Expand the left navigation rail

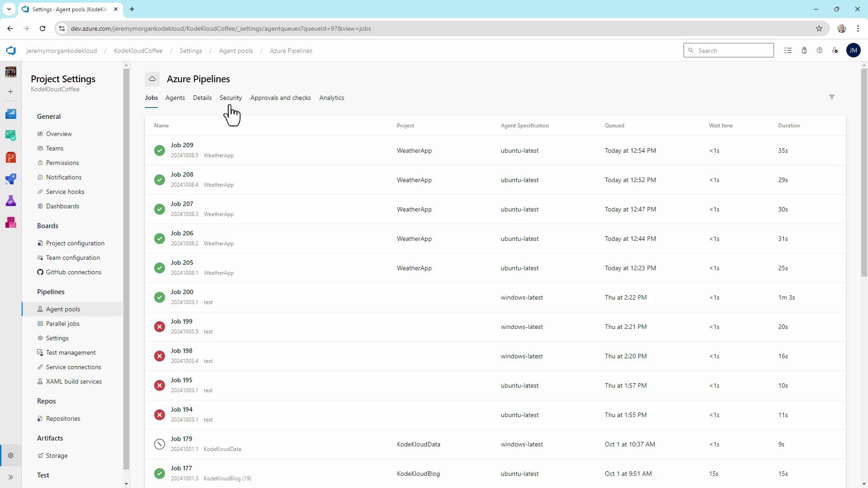11,477
